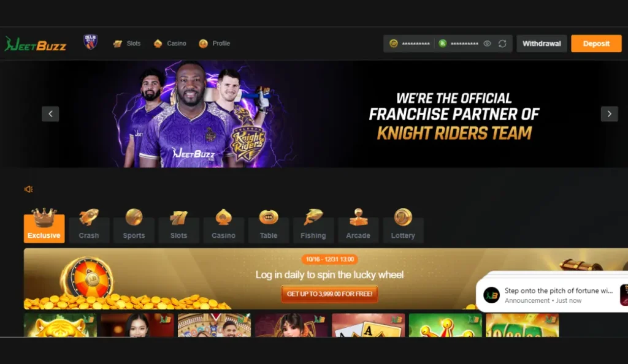Screen dimensions: 628x364
Task: Click the JeetBuzz logo
Action: pos(35,44)
